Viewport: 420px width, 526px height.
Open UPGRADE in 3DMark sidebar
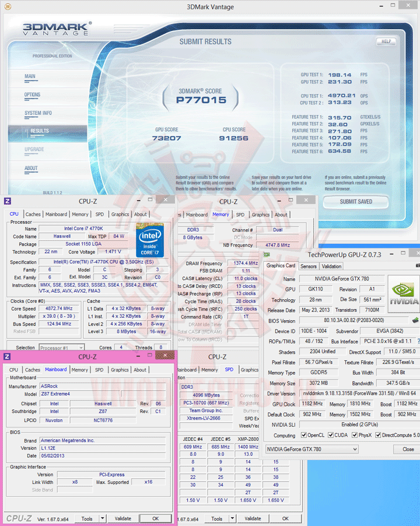coord(34,150)
